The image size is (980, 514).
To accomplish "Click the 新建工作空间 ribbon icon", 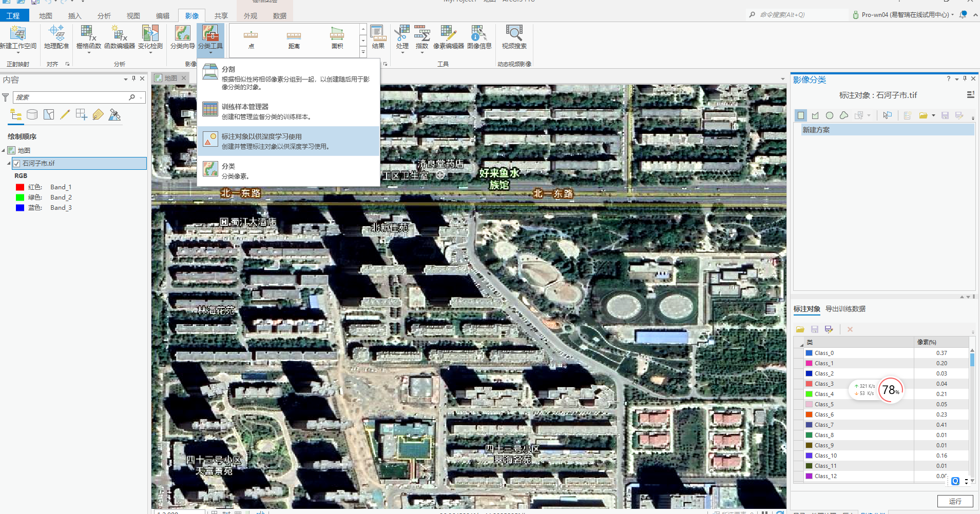I will pos(18,34).
